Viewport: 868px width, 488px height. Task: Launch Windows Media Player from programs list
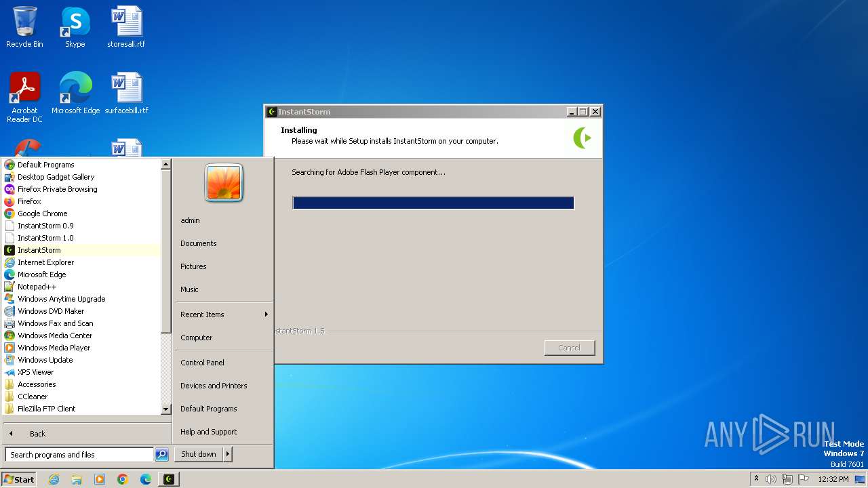click(81, 348)
